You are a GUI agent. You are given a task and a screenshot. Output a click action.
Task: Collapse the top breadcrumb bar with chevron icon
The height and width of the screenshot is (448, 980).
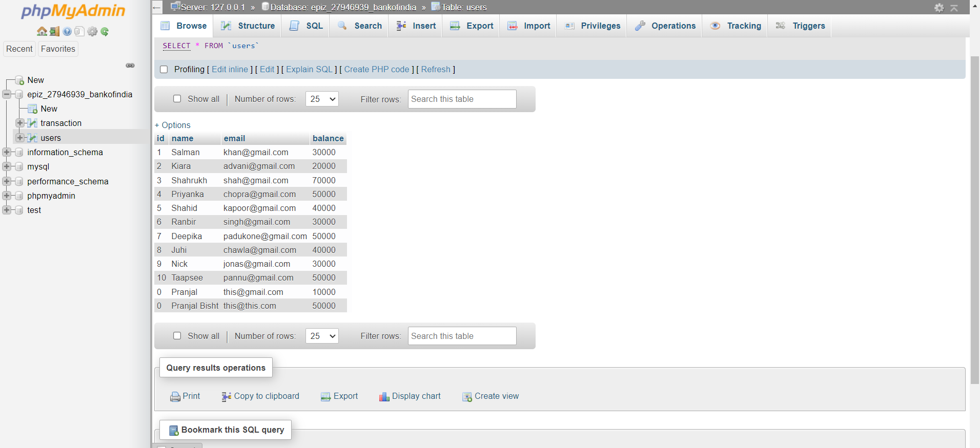954,8
